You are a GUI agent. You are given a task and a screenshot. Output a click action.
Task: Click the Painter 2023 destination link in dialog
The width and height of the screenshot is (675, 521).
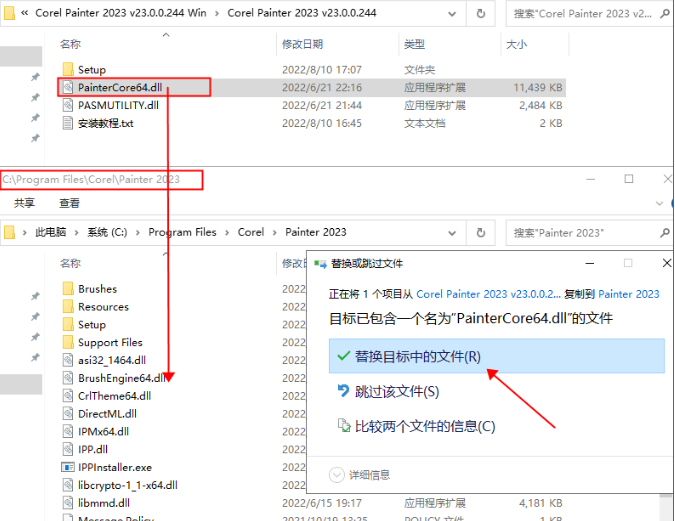click(x=629, y=294)
